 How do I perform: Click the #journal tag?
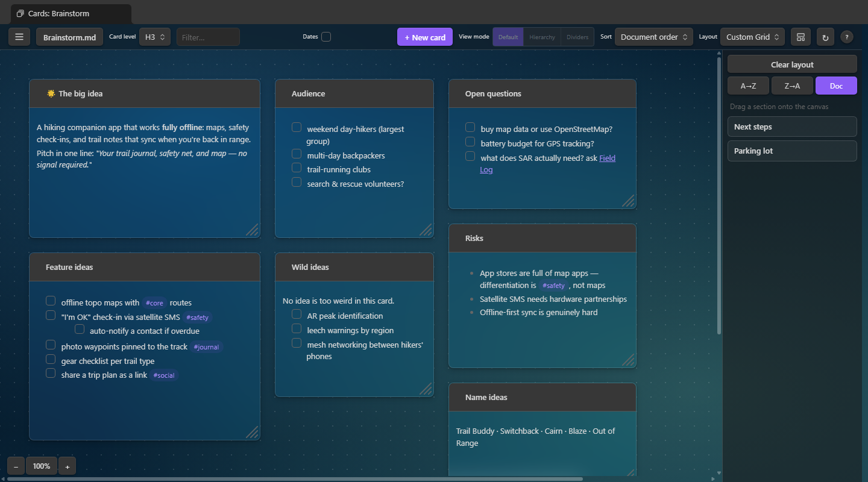pos(206,347)
